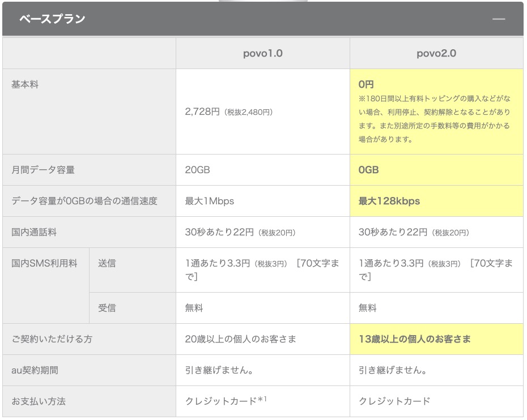Image resolution: width=527 pixels, height=420 pixels.
Task: Click the 月間データ容量 row label
Action: pyautogui.click(x=43, y=170)
